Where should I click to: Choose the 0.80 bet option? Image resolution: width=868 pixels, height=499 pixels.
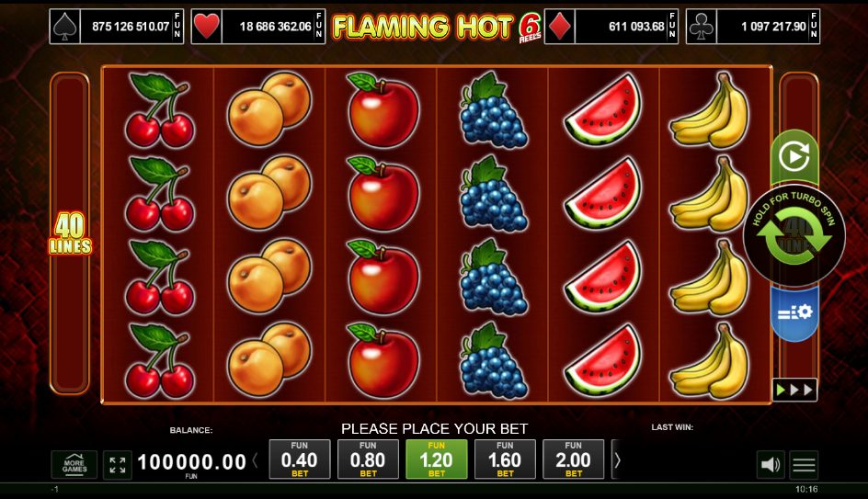click(368, 459)
